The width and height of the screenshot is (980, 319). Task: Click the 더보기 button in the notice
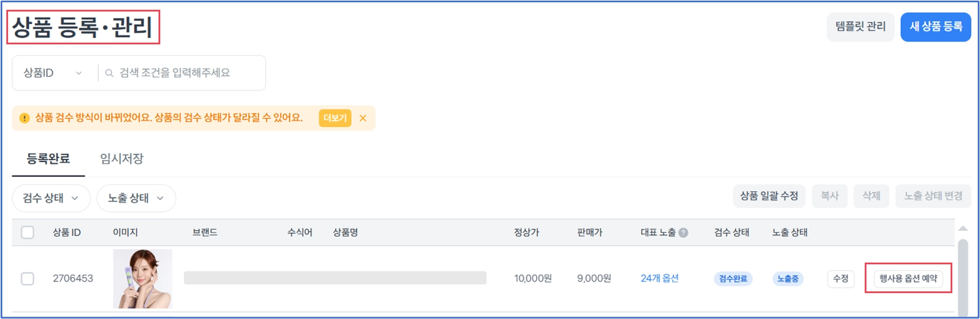pos(335,118)
